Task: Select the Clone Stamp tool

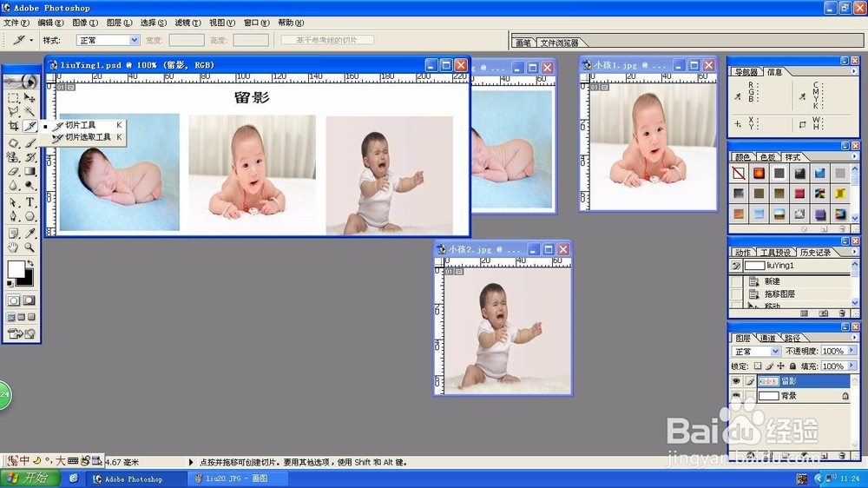Action: 13,157
